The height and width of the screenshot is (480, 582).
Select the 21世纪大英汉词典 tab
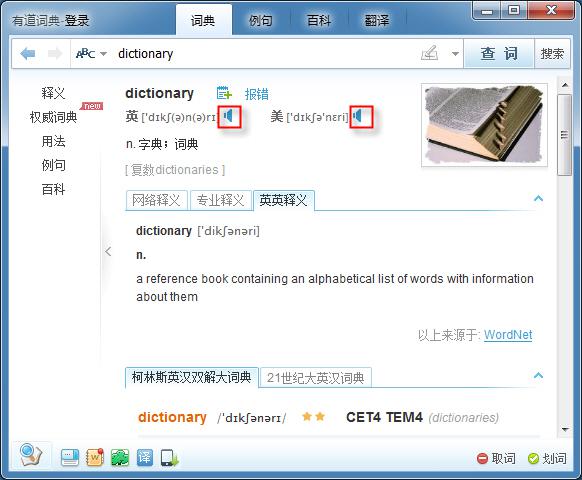[x=315, y=378]
